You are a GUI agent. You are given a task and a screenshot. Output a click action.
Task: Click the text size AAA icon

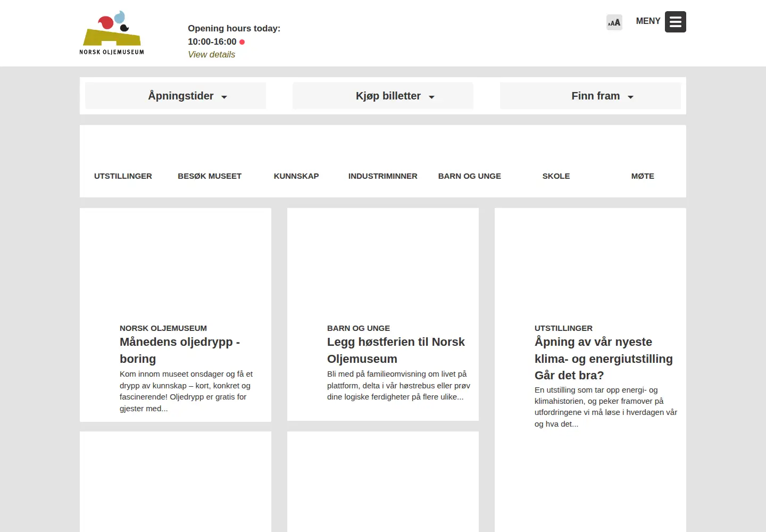pyautogui.click(x=614, y=22)
